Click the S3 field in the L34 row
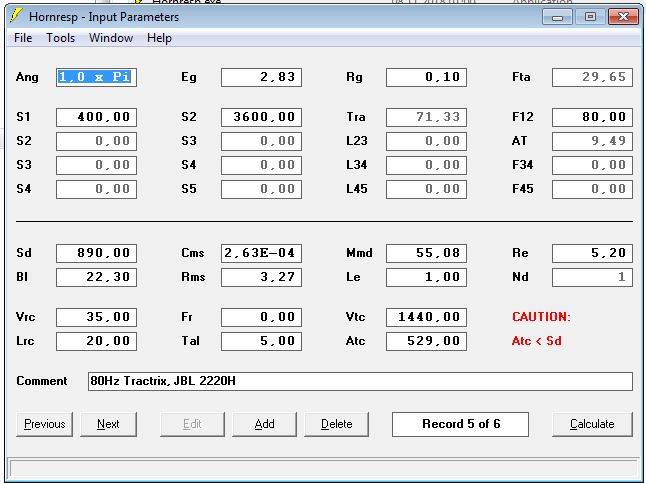Image resolution: width=646 pixels, height=483 pixels. click(x=96, y=165)
